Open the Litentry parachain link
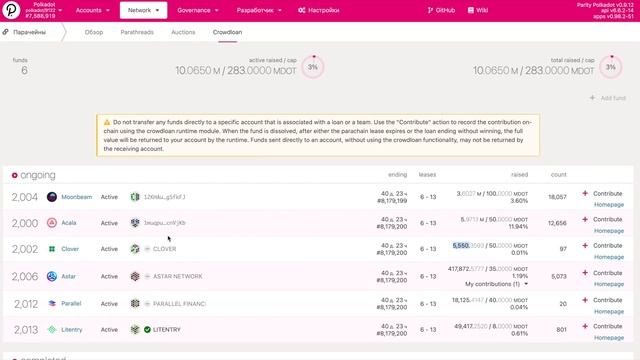Screen dimensions: 640x360 (x=71, y=330)
